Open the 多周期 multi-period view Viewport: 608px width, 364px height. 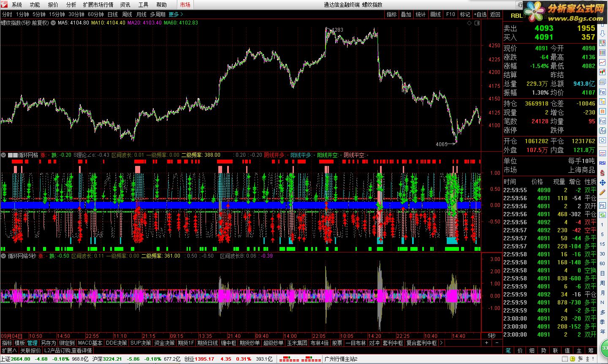[157, 14]
